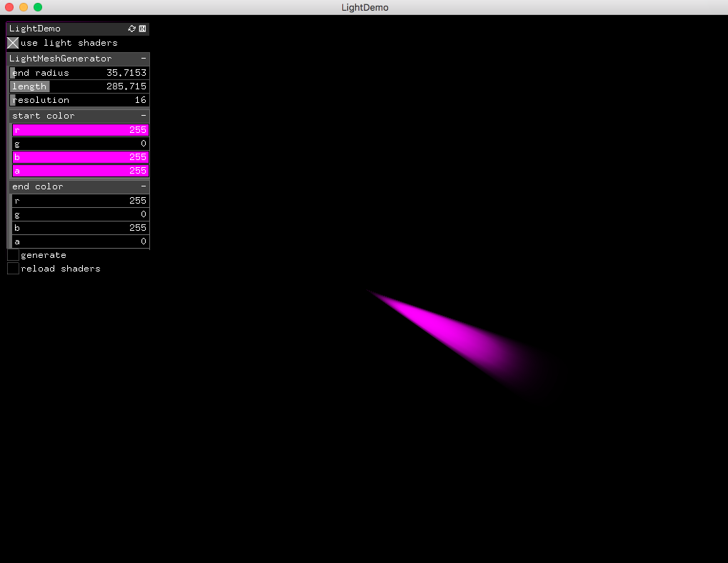
Task: Adjust the start color a slider
Action: tap(80, 170)
